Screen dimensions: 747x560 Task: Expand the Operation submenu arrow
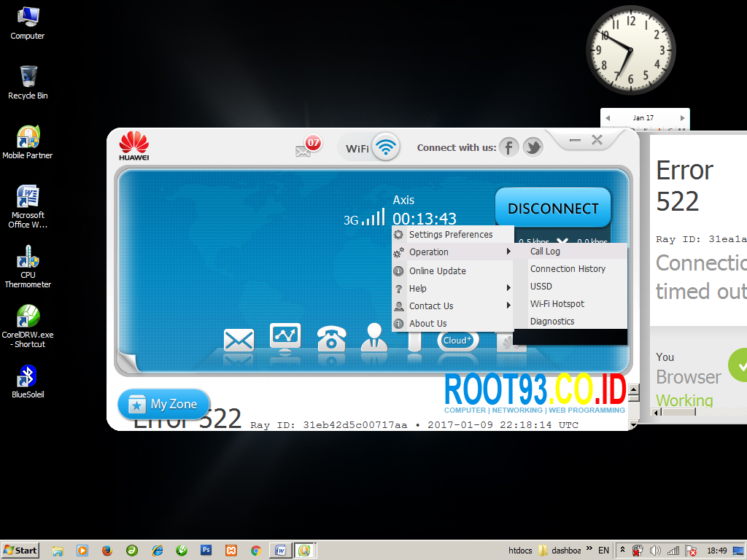coord(508,252)
